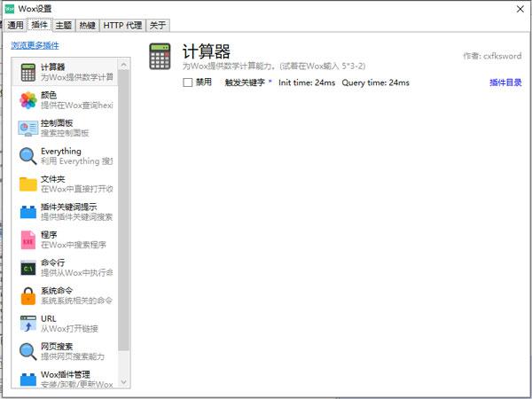Open the command line plugin terminal icon
Screen dimensions: 532x399
(x=28, y=268)
